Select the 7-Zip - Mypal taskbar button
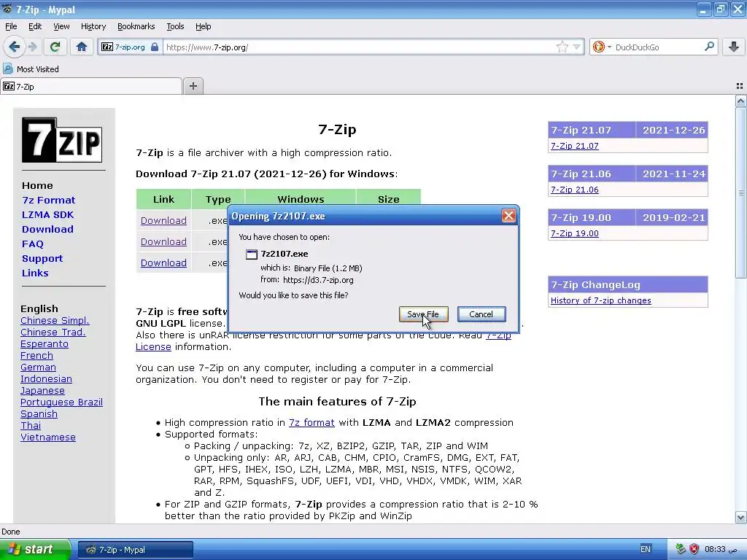The height and width of the screenshot is (560, 747). click(x=136, y=550)
